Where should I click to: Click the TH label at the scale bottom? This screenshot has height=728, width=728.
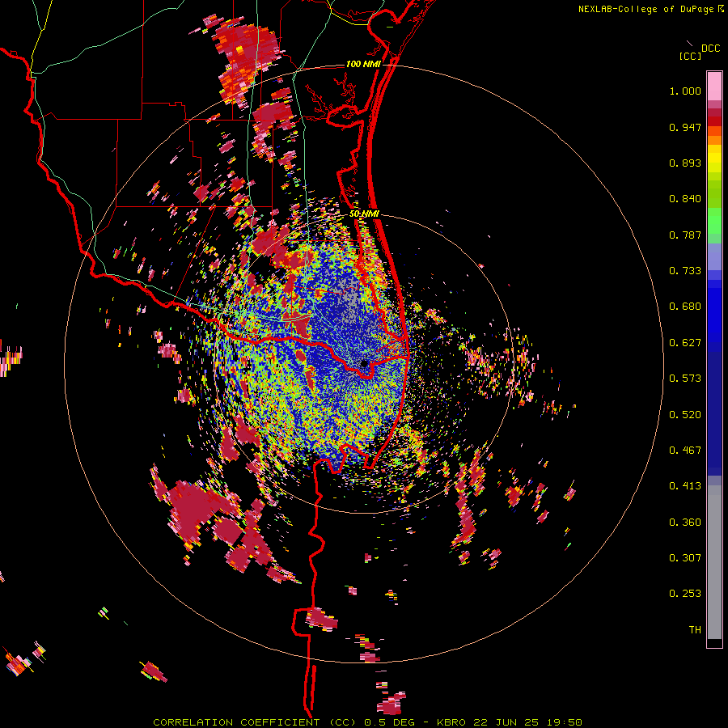point(695,630)
